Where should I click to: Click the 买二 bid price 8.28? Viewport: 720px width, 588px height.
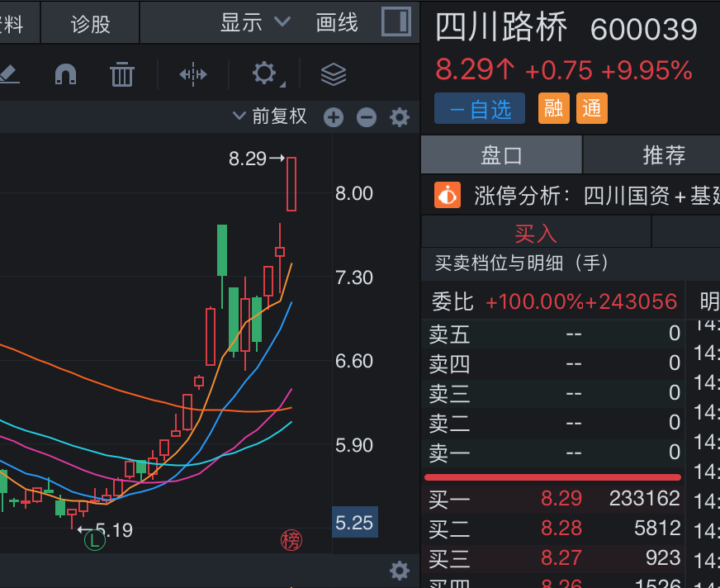561,529
